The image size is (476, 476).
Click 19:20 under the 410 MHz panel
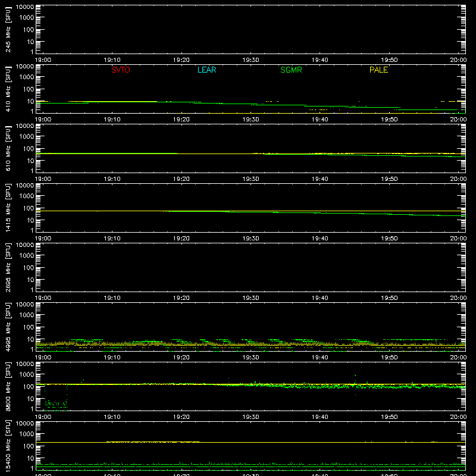pos(181,120)
